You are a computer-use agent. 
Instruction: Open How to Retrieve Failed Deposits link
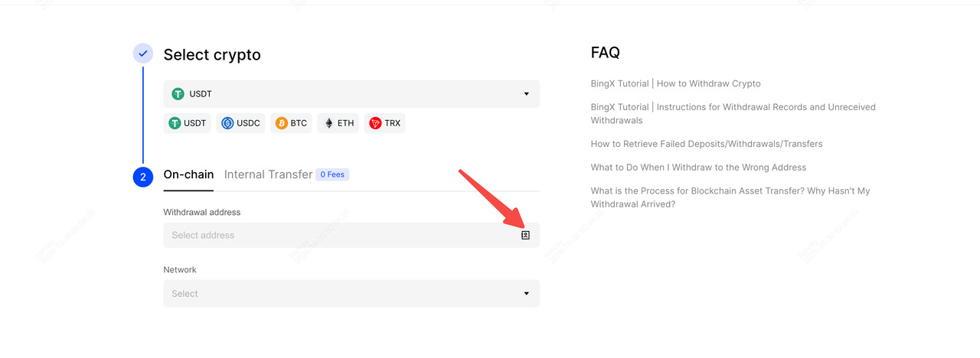click(x=707, y=144)
